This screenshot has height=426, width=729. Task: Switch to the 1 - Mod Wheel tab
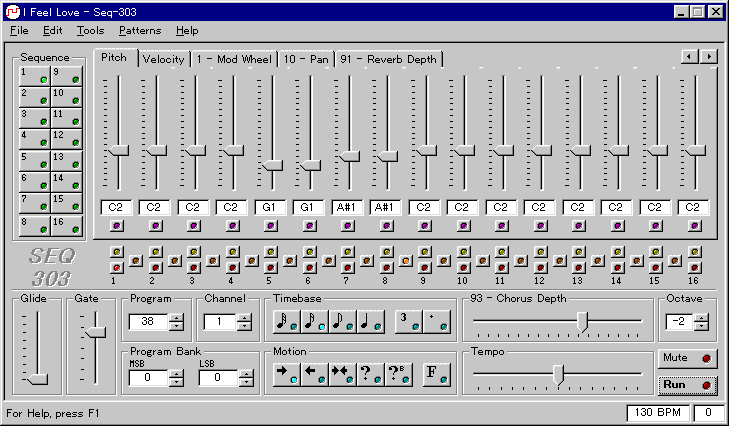234,60
